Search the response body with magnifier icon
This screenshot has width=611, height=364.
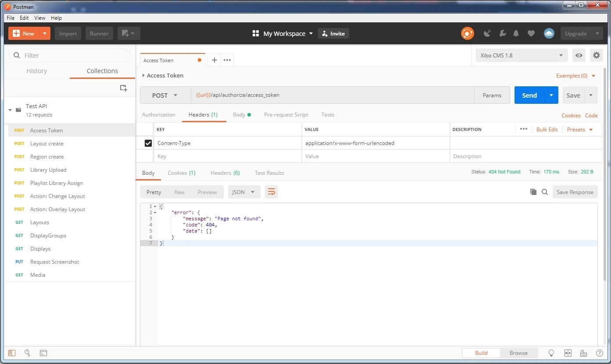[545, 192]
